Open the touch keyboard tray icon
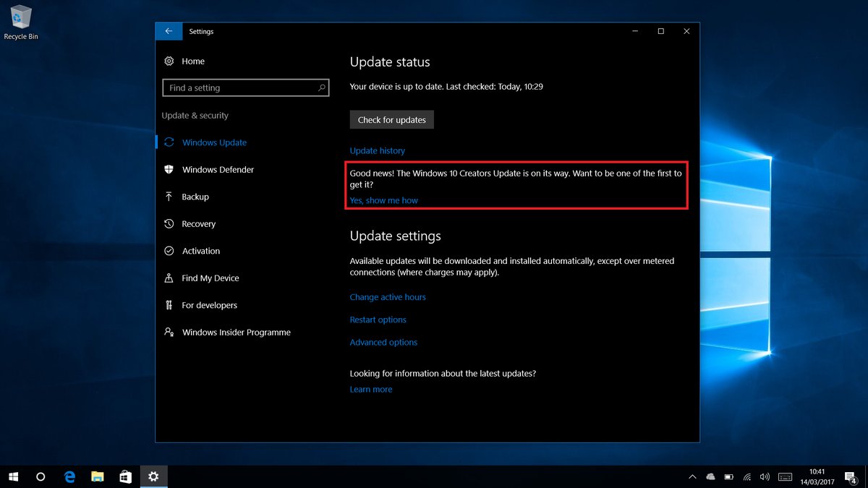The image size is (868, 488). (x=785, y=476)
